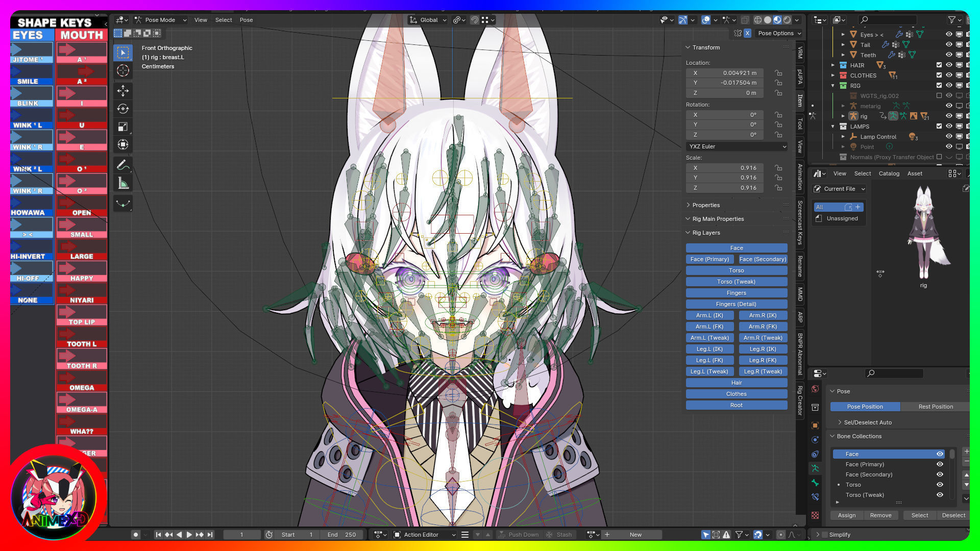The height and width of the screenshot is (551, 980).
Task: Open the Catalog menu in asset browser
Action: pyautogui.click(x=889, y=173)
